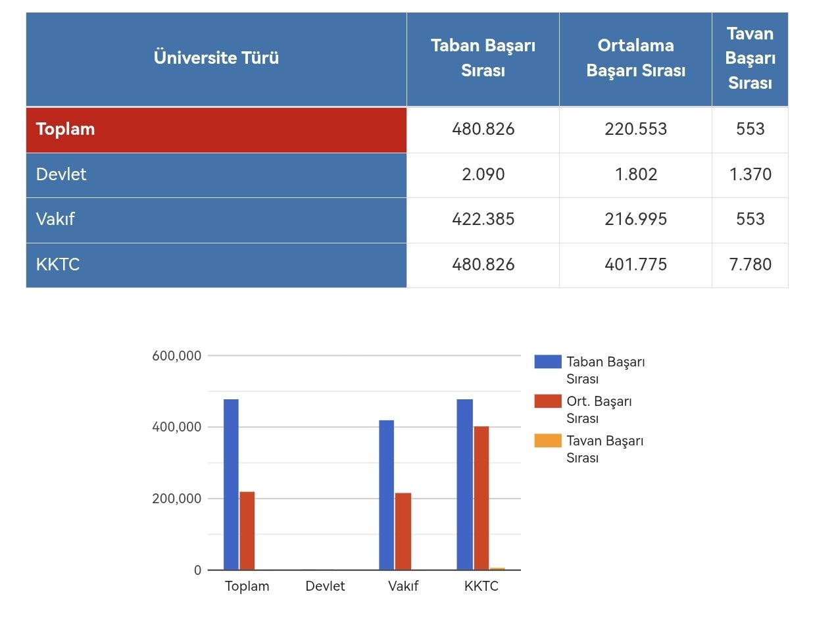Select the 553 cell in the Toplam row
Image resolution: width=838 pixels, height=644 pixels.
point(750,130)
